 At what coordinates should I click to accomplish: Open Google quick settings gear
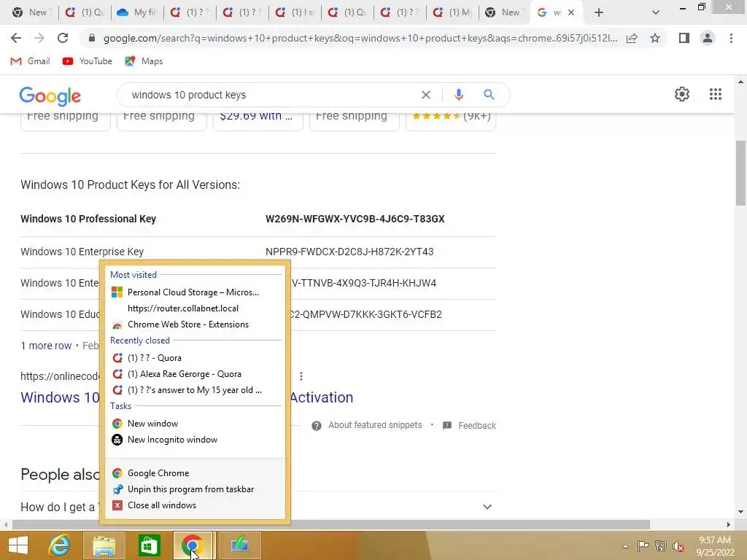(682, 94)
